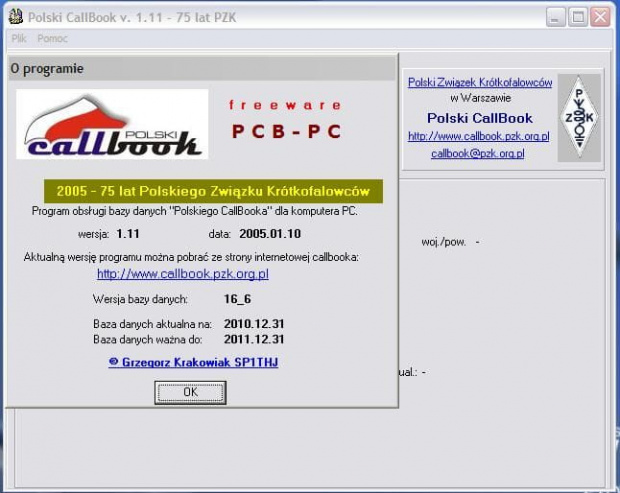The height and width of the screenshot is (493, 620).
Task: Click the Grzegorz Krakowiak SP1THJ author link
Action: tap(193, 362)
